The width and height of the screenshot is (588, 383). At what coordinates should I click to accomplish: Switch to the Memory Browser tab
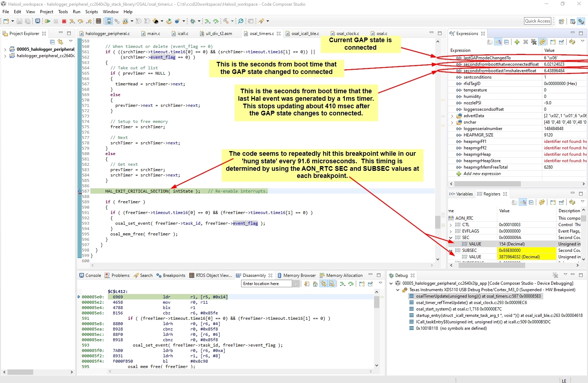(296, 275)
